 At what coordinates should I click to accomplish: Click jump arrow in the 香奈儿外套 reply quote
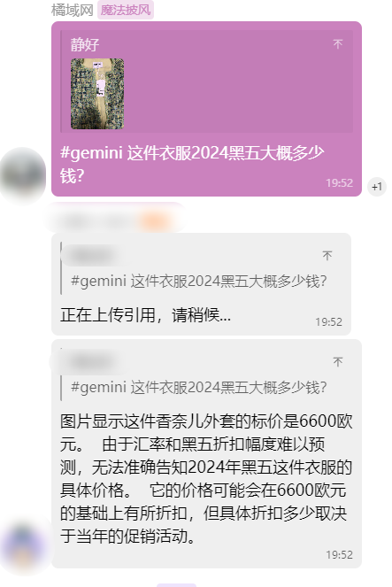(x=338, y=361)
